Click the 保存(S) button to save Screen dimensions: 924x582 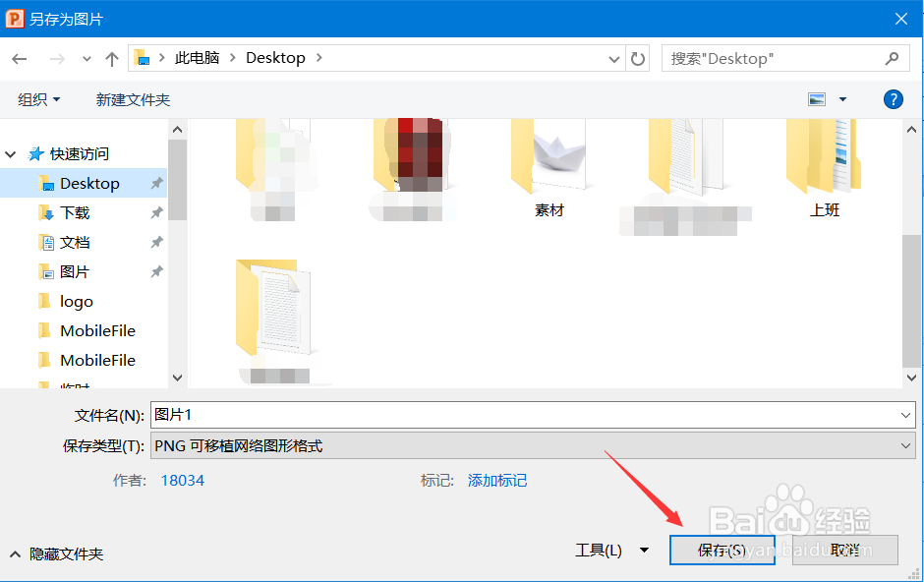click(x=722, y=550)
